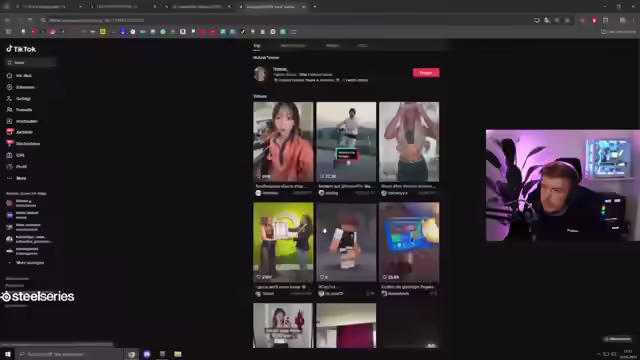Open author avatar under the couch video
Screen dimensions: 640x360
321,193
